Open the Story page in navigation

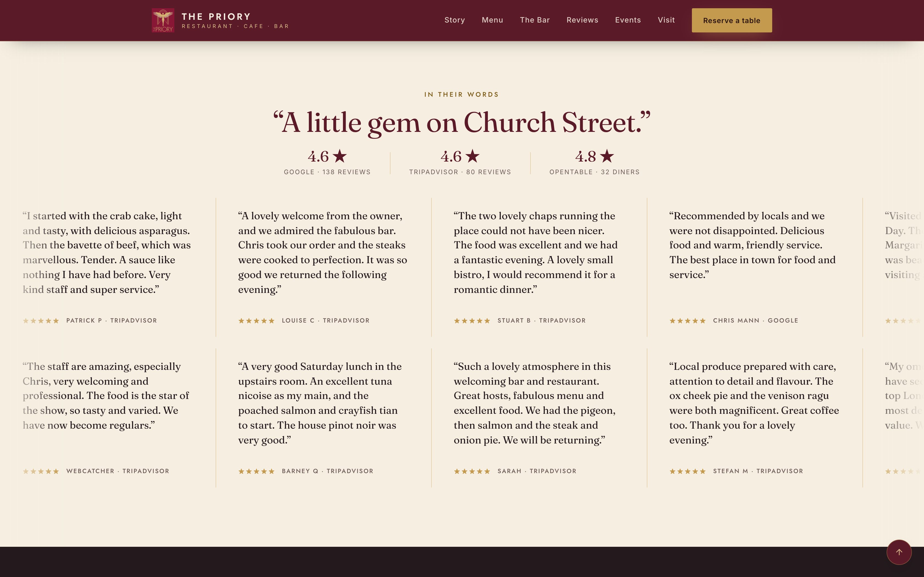(x=454, y=20)
